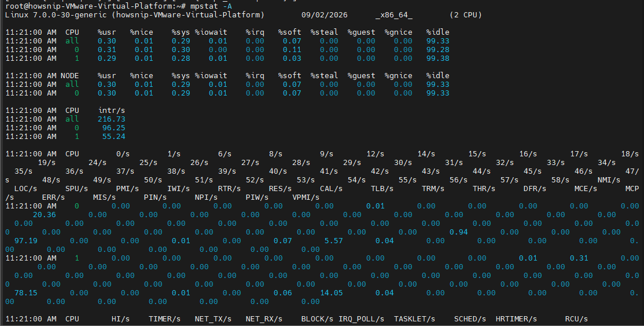The height and width of the screenshot is (326, 644).
Task: Click the 'mpstat' command text on the prompt line
Action: pos(204,6)
